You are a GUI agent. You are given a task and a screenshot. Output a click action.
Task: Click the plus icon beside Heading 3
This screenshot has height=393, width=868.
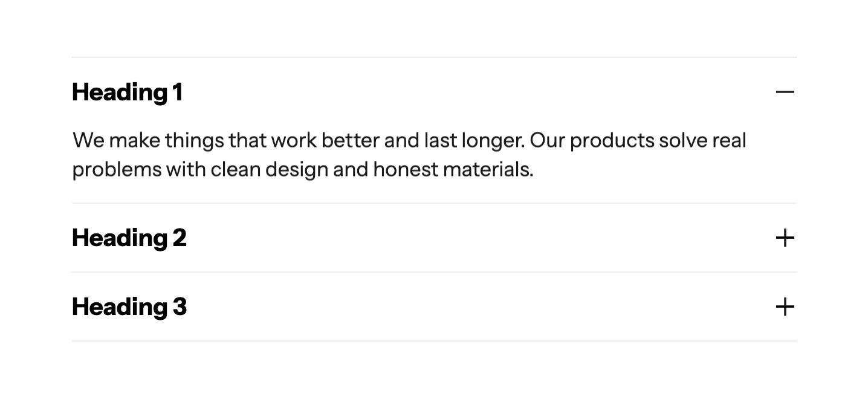coord(785,307)
